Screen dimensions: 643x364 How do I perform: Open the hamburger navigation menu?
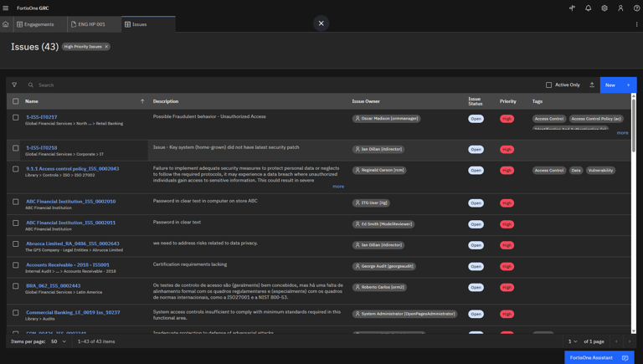[6, 8]
